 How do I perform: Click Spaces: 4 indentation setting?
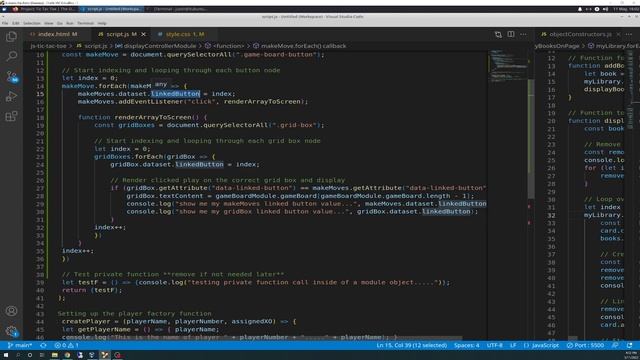(467, 345)
